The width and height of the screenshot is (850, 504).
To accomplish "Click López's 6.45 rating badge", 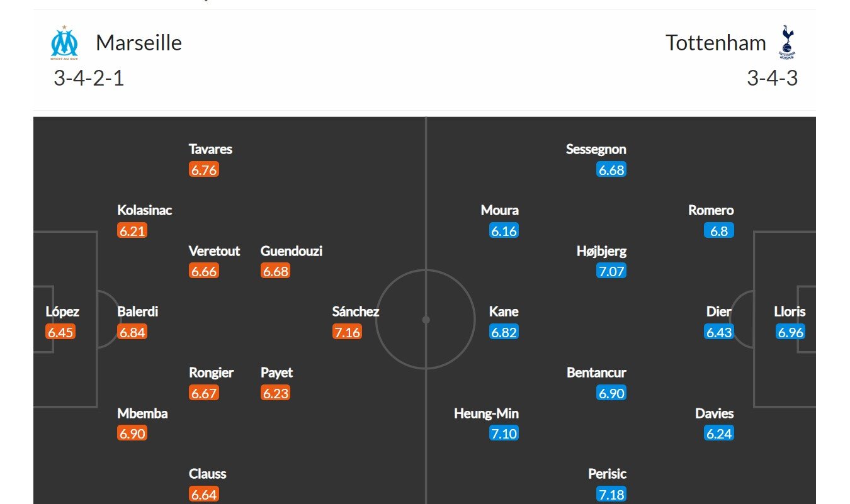I will point(60,332).
